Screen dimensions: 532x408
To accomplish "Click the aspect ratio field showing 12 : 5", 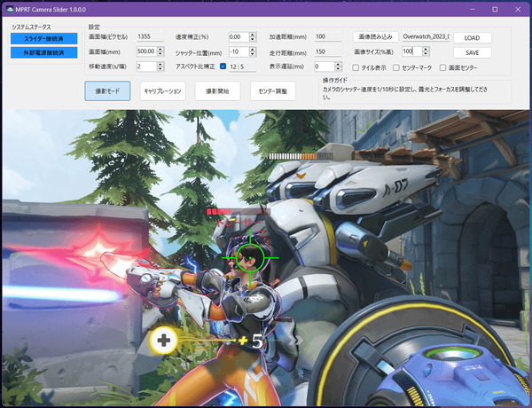I will 242,67.
